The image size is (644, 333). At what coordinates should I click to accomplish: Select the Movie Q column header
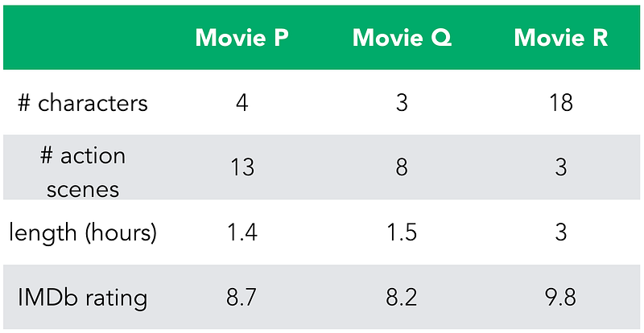point(402,38)
